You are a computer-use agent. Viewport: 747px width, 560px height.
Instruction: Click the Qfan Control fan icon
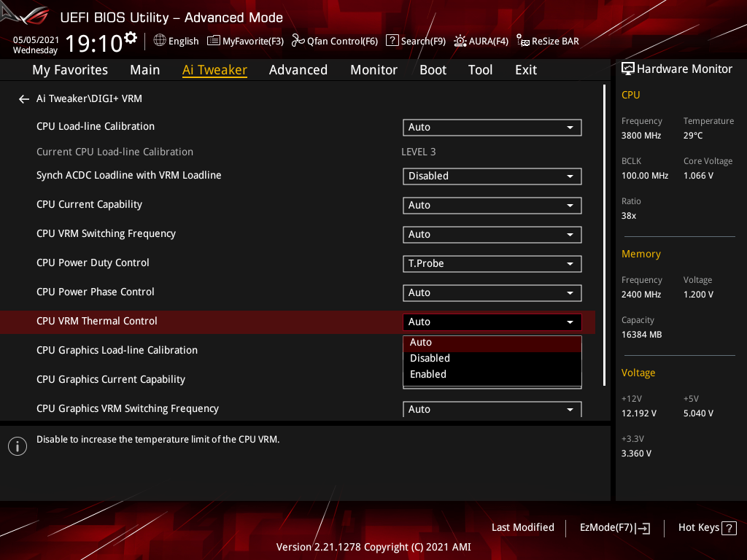click(298, 41)
